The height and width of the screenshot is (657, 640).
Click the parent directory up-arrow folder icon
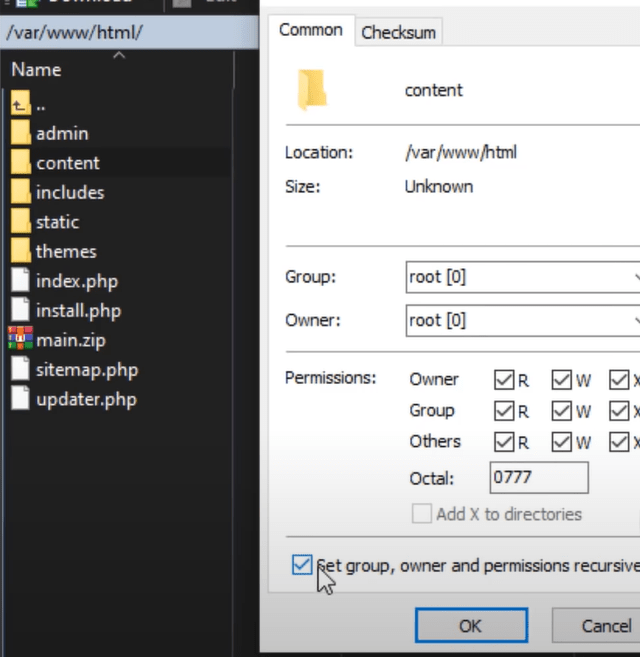coord(21,103)
